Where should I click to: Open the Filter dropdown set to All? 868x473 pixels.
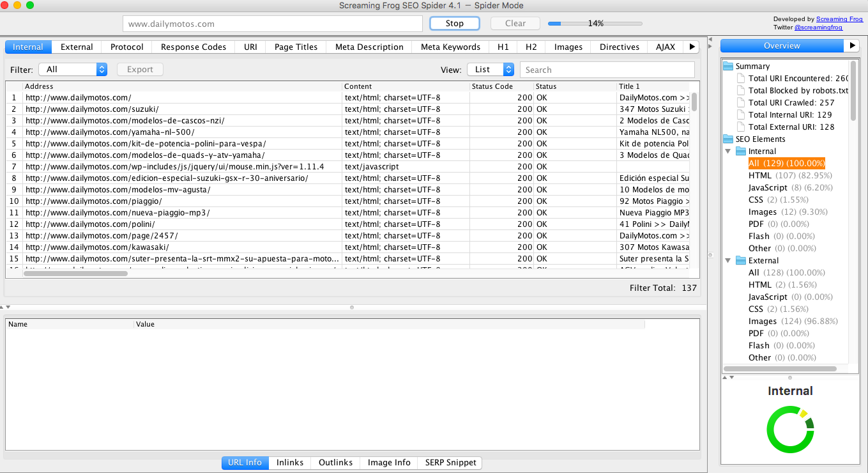[72, 70]
